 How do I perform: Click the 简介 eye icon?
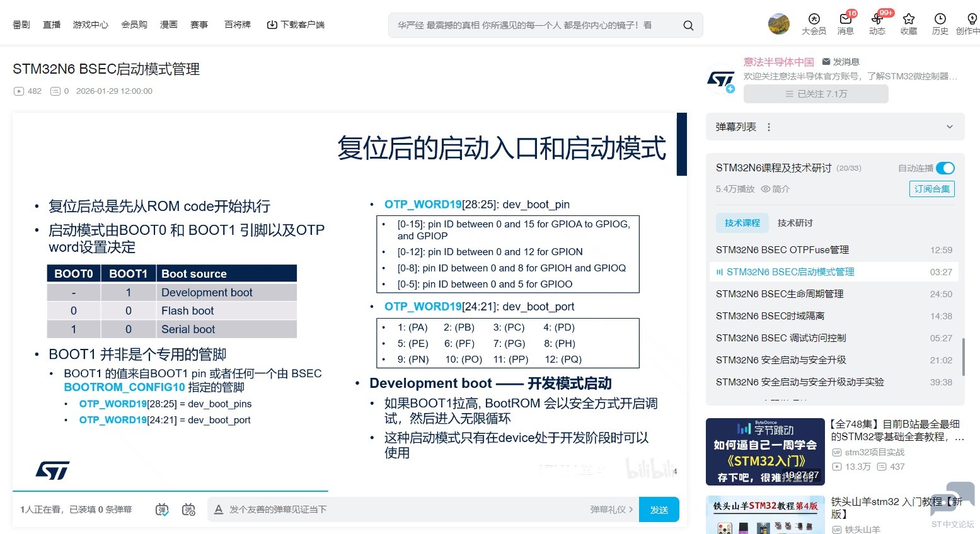tap(766, 189)
